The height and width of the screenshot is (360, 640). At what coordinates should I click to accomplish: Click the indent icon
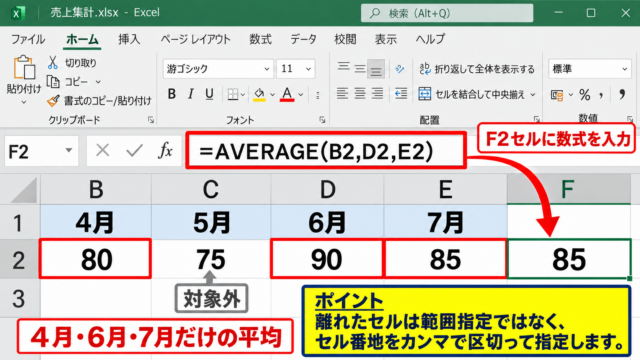coord(401,94)
